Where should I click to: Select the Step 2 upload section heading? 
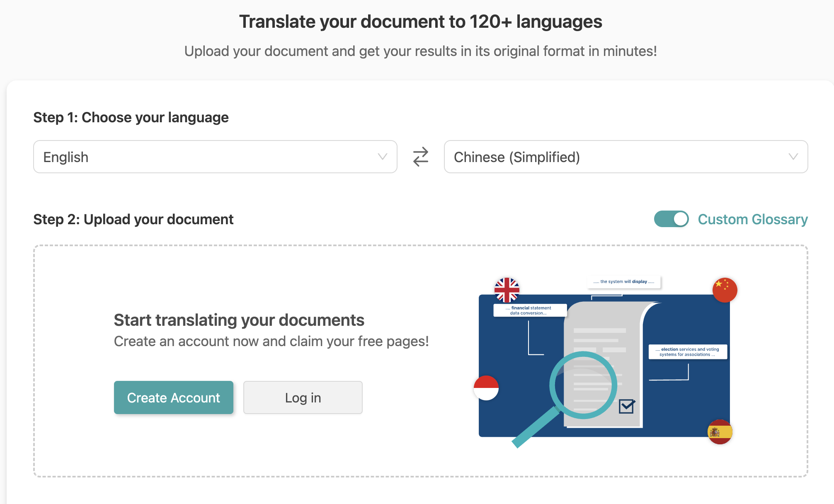pyautogui.click(x=133, y=219)
